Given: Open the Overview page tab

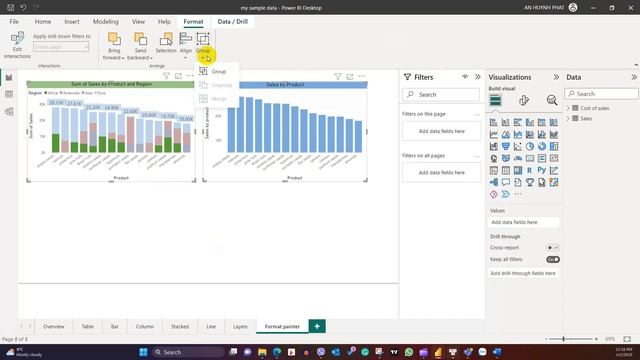Looking at the screenshot, I should 53,327.
